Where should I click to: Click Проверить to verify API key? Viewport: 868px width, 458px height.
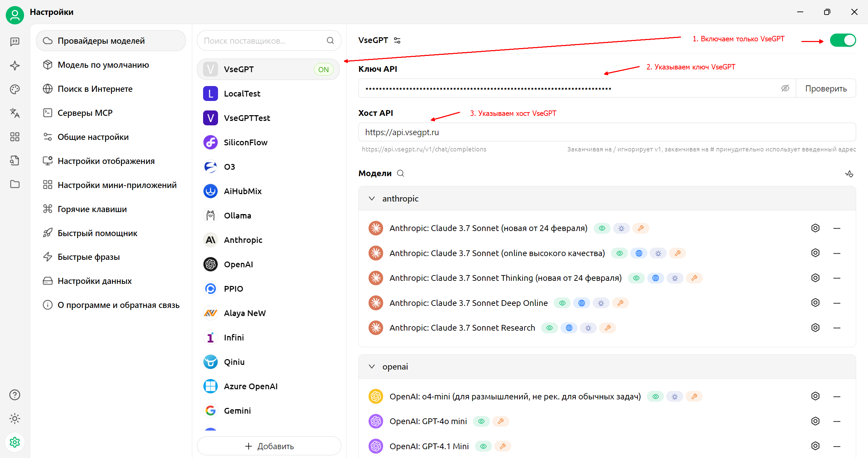[x=826, y=88]
